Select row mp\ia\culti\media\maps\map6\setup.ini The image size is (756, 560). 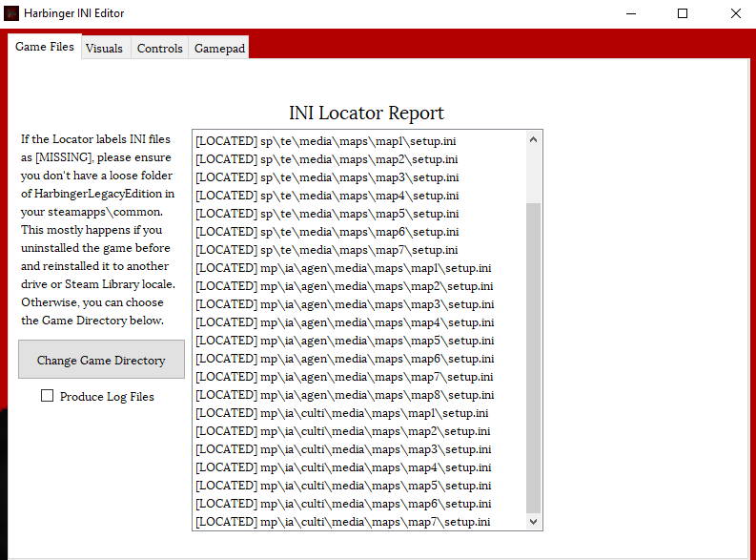[x=359, y=504]
